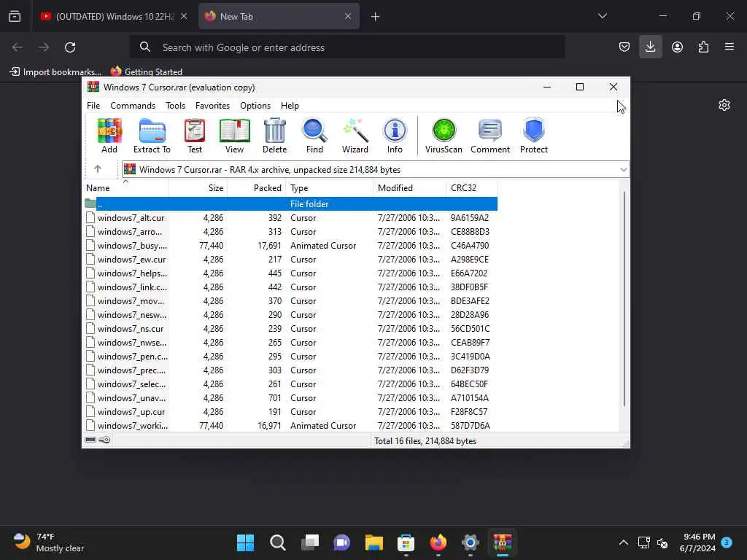The height and width of the screenshot is (560, 747).
Task: Open Firefox application hamburger menu
Action: point(729,47)
